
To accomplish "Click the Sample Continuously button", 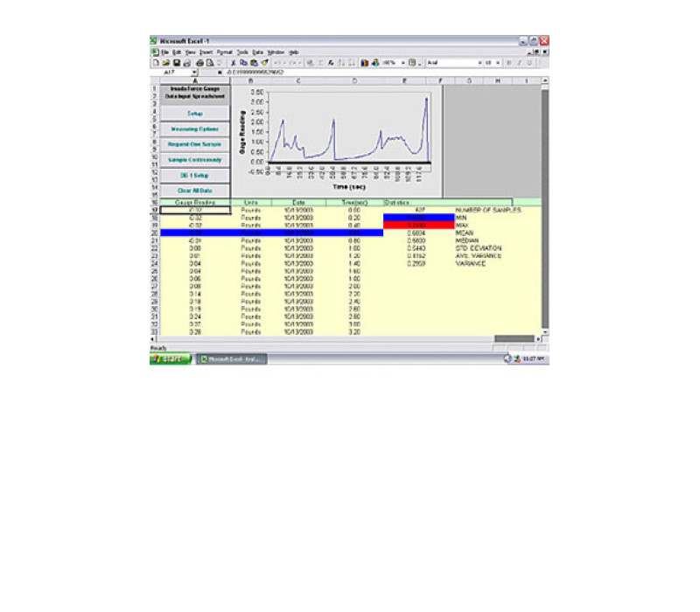I will tap(194, 160).
